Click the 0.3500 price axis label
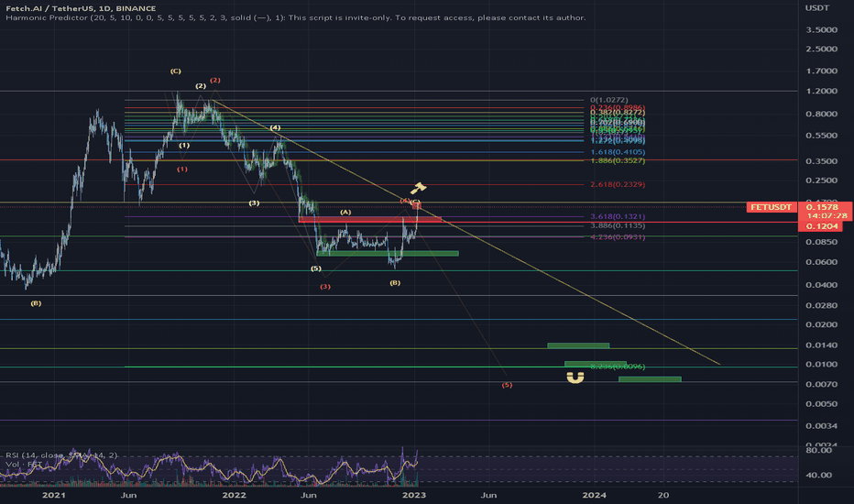The height and width of the screenshot is (504, 854). click(x=821, y=161)
